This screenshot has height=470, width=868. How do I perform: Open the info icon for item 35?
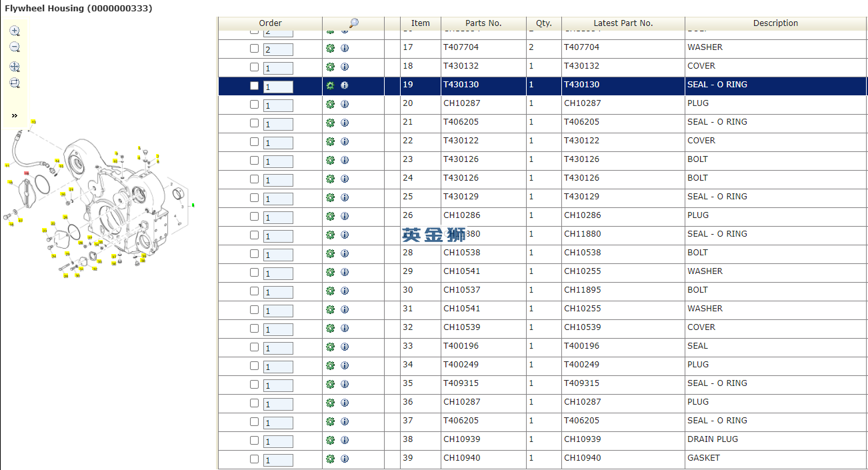pos(345,384)
